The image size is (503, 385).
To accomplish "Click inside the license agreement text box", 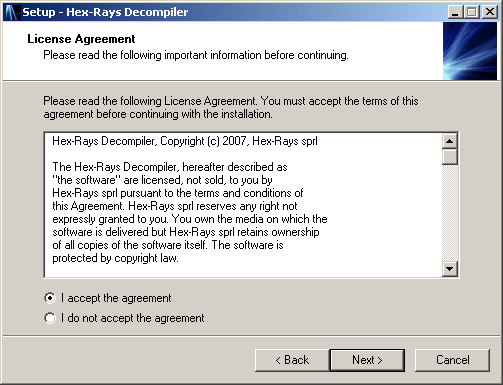I will 243,205.
